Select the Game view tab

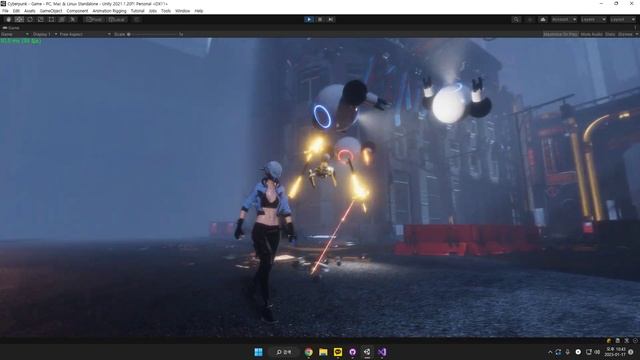[x=11, y=28]
